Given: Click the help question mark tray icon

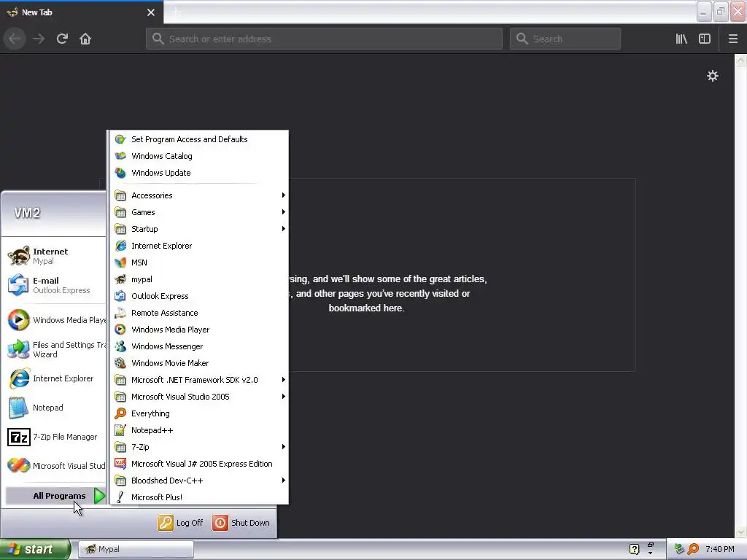Looking at the screenshot, I should click(x=634, y=549).
